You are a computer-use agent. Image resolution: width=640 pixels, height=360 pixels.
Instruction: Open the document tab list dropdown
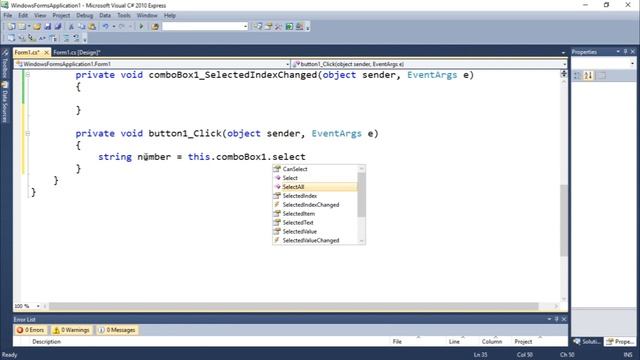click(563, 53)
